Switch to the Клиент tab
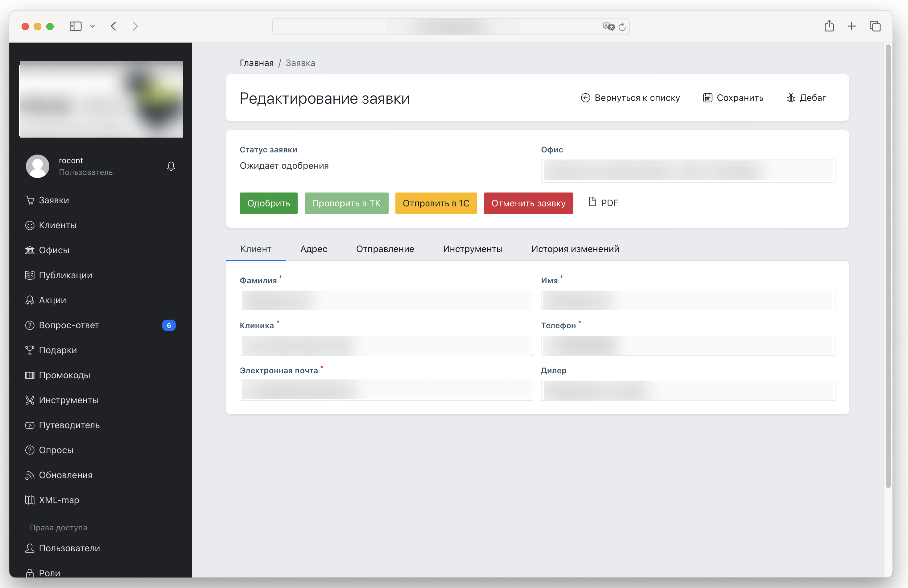This screenshot has width=908, height=588. (256, 249)
